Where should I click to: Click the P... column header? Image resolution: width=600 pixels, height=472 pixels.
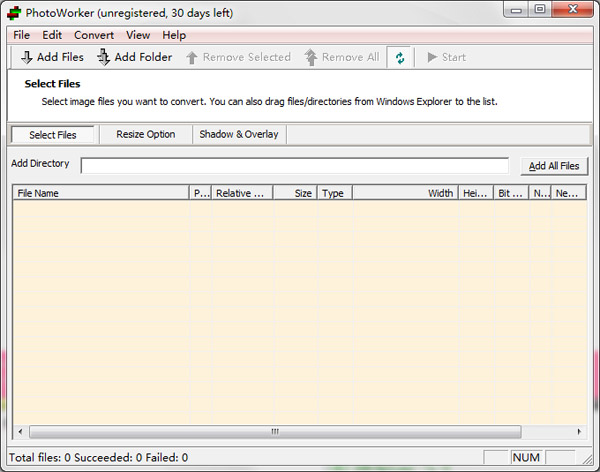pos(201,193)
